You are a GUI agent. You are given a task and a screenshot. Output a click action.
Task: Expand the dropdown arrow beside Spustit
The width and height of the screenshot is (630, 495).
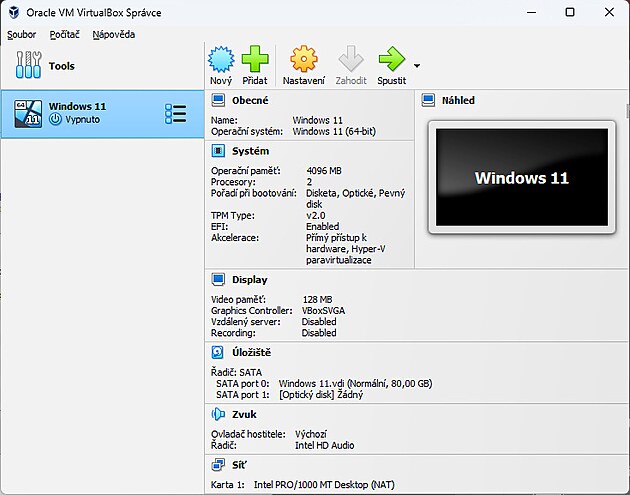(417, 66)
